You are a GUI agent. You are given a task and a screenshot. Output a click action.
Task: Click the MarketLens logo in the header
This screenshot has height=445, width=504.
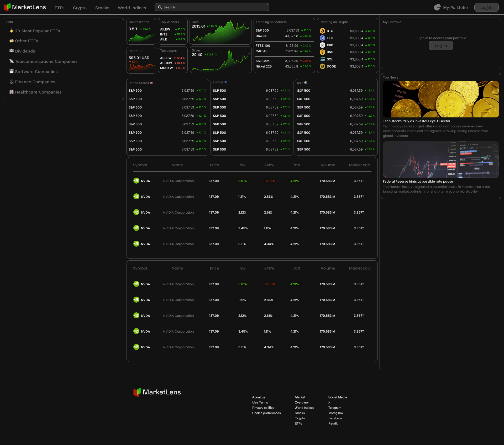(24, 7)
